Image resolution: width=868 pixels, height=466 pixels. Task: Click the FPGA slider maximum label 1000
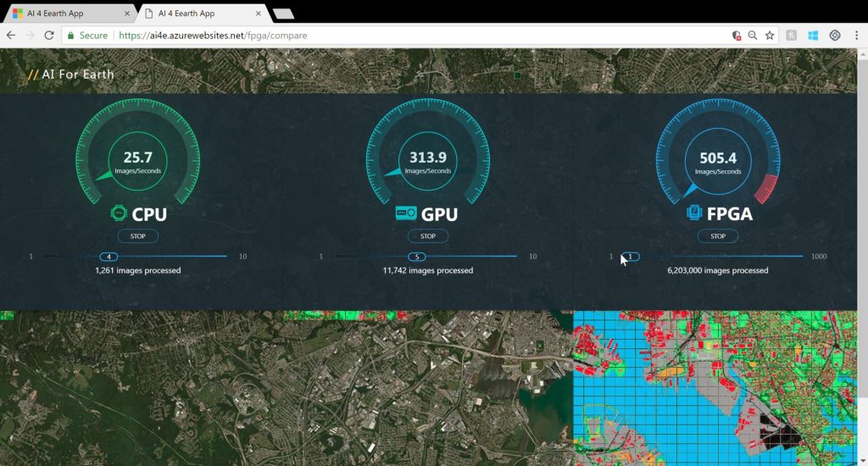[819, 256]
